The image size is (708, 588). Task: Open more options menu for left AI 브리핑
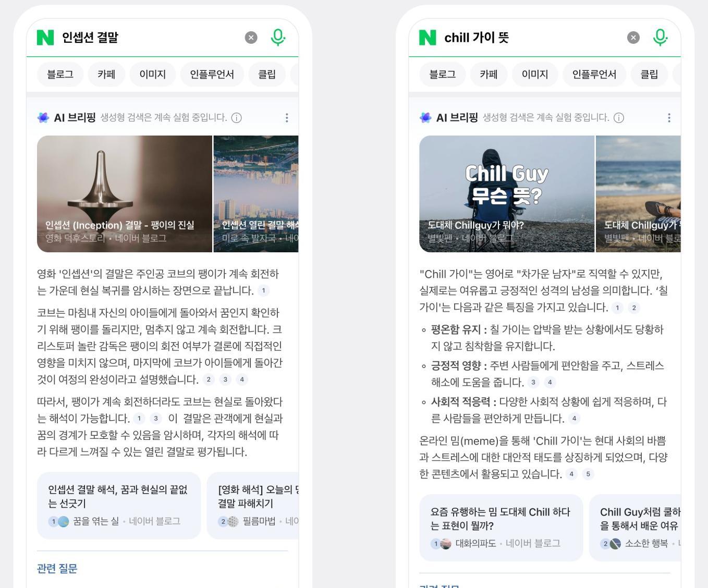pos(287,118)
